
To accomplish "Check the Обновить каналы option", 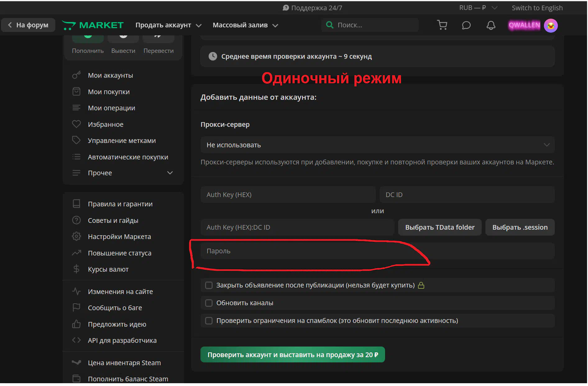I will (x=209, y=303).
